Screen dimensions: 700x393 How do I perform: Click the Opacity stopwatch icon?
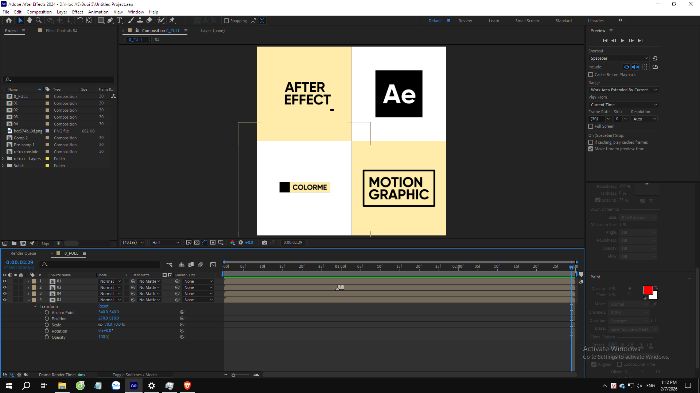click(x=47, y=337)
